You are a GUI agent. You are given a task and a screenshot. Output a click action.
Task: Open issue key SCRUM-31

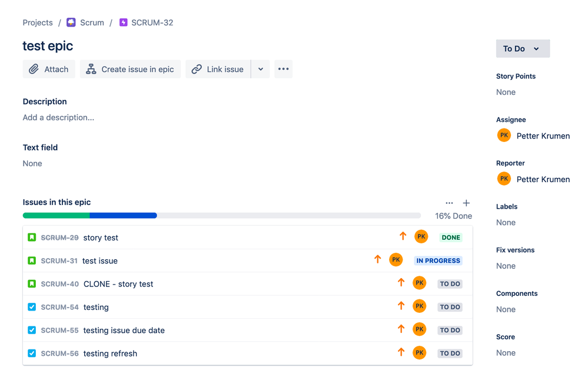tap(59, 261)
